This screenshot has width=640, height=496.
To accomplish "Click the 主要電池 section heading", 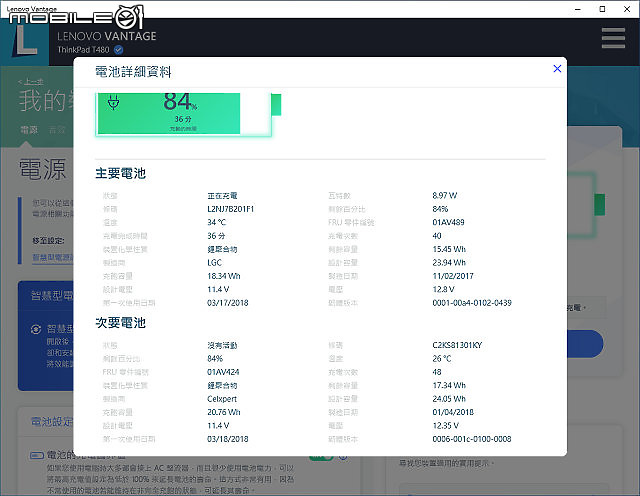I will [120, 173].
